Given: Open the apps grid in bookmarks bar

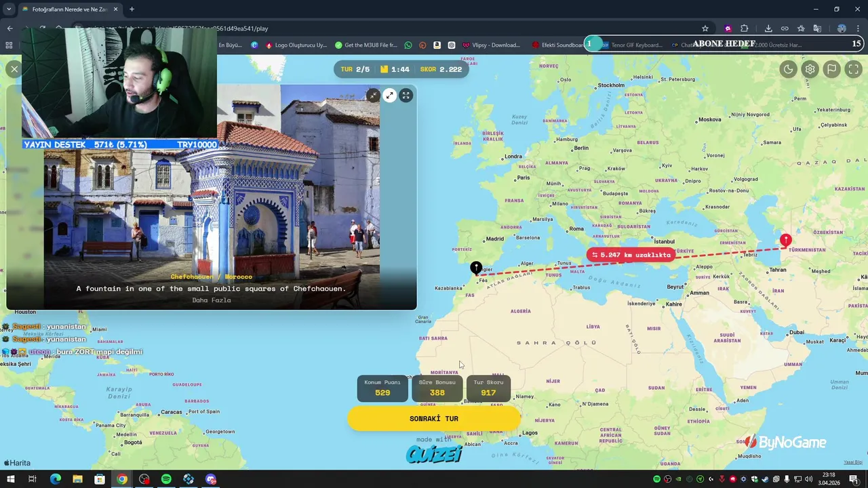Looking at the screenshot, I should coord(9,45).
